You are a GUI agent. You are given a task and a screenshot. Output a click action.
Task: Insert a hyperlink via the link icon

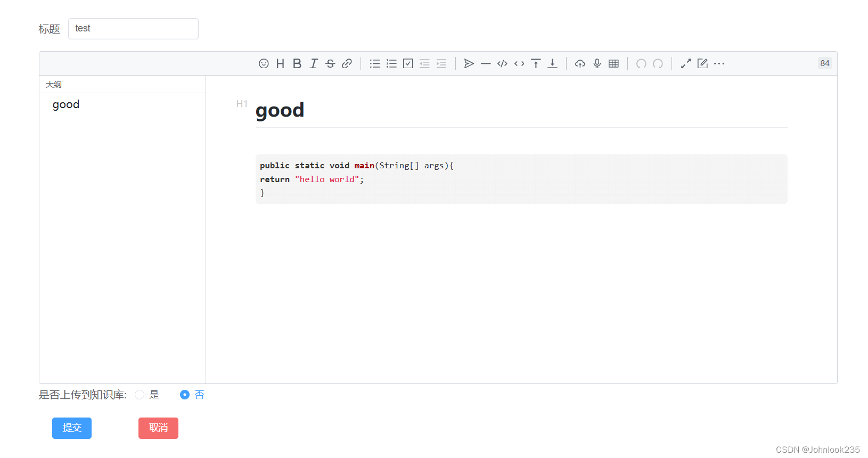click(x=347, y=63)
